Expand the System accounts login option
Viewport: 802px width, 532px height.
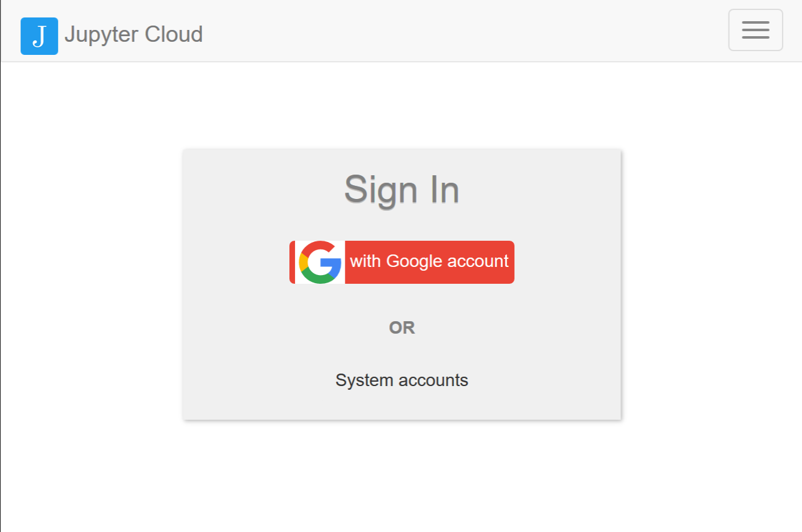coord(402,380)
